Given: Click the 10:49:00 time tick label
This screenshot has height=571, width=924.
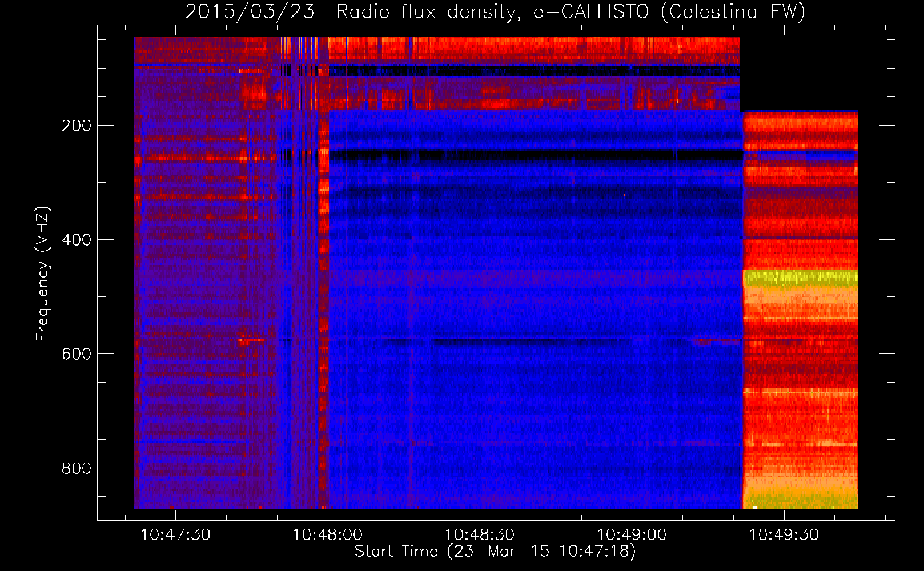Looking at the screenshot, I should coord(632,534).
